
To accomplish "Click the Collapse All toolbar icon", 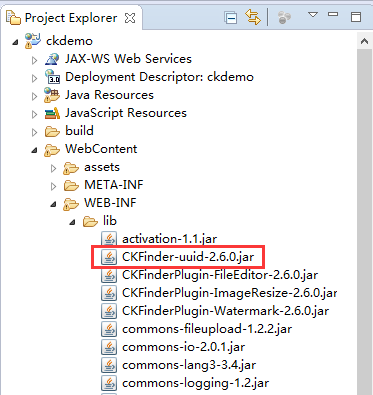I will coord(231,17).
